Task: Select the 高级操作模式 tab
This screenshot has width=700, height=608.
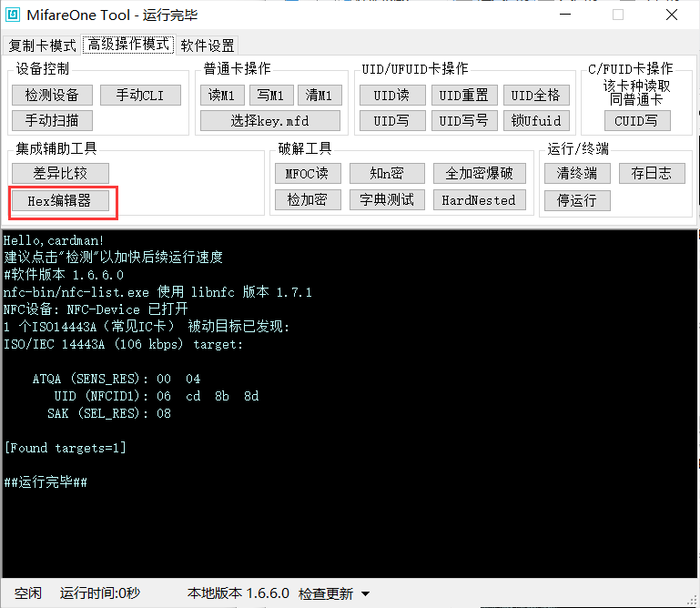Action: click(128, 45)
